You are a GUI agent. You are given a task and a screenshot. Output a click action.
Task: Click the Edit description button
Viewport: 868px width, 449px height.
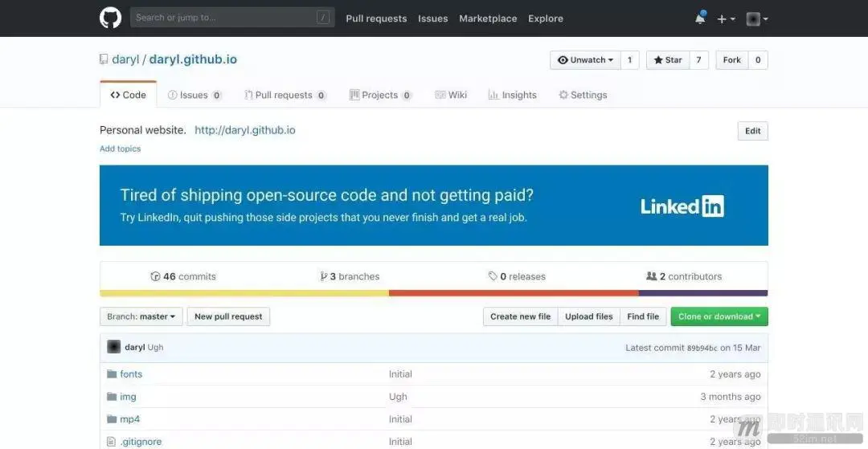(x=753, y=131)
